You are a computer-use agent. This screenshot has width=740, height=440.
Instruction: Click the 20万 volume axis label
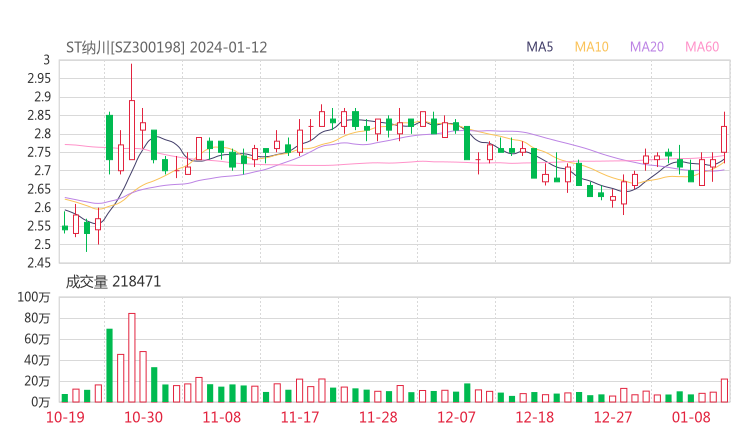pyautogui.click(x=37, y=381)
